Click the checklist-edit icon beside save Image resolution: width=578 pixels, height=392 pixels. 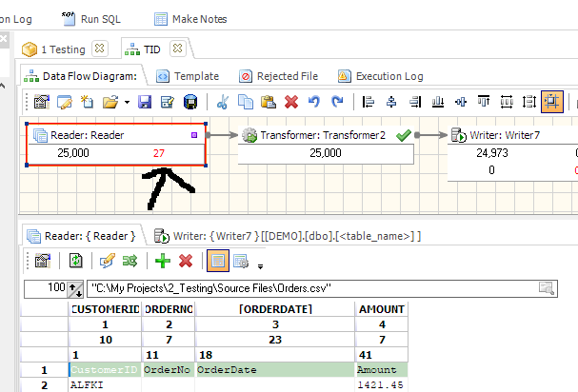point(168,102)
